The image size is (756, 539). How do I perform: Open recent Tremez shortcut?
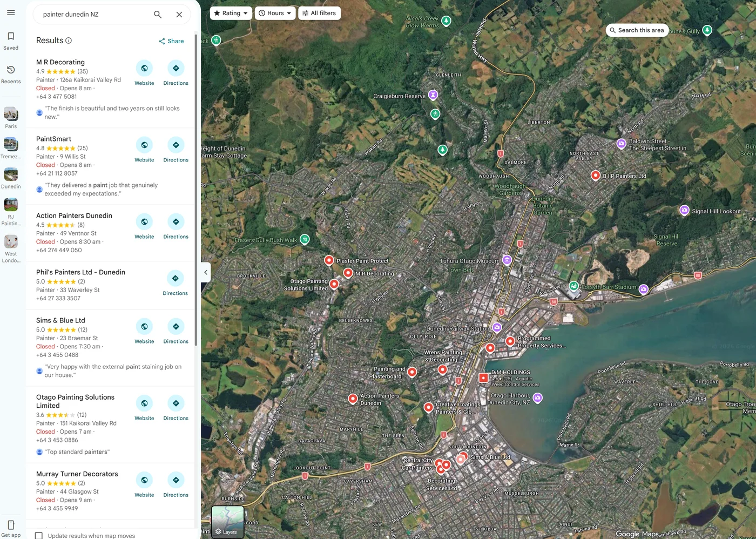(11, 147)
